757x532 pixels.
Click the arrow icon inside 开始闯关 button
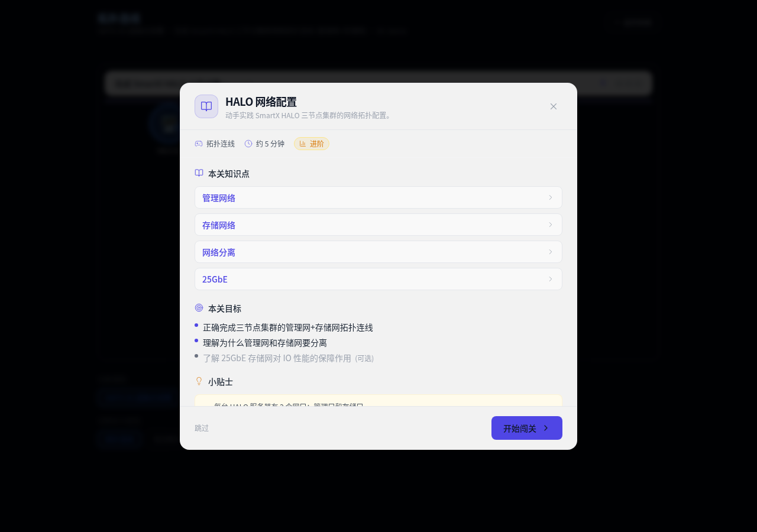coord(546,428)
